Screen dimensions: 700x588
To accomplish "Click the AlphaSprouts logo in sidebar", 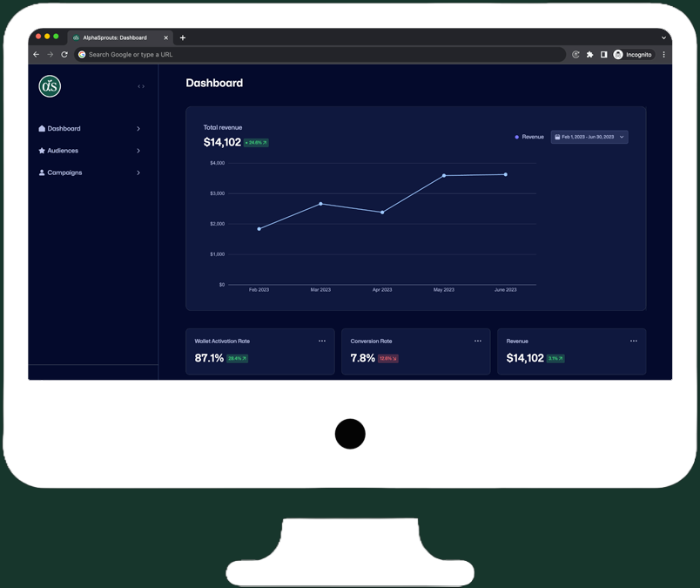I will (x=50, y=86).
